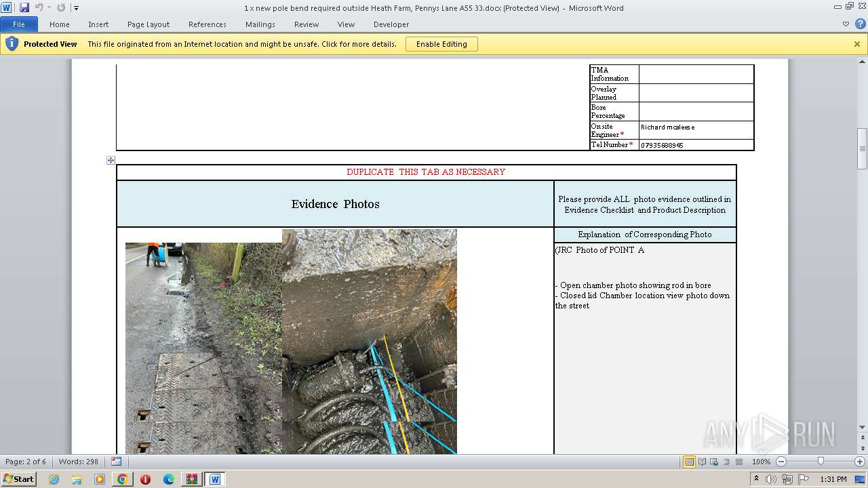Image resolution: width=868 pixels, height=488 pixels.
Task: Switch to the Insert ribbon tab
Action: (98, 24)
